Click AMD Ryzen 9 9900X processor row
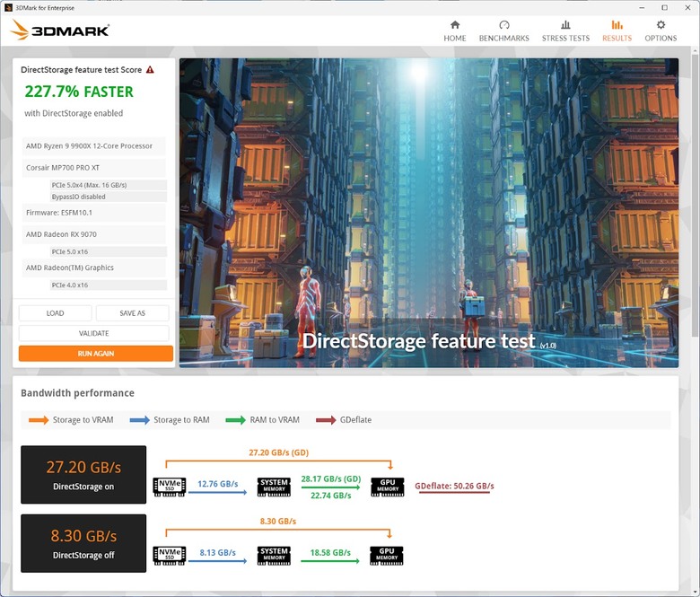 tap(93, 146)
